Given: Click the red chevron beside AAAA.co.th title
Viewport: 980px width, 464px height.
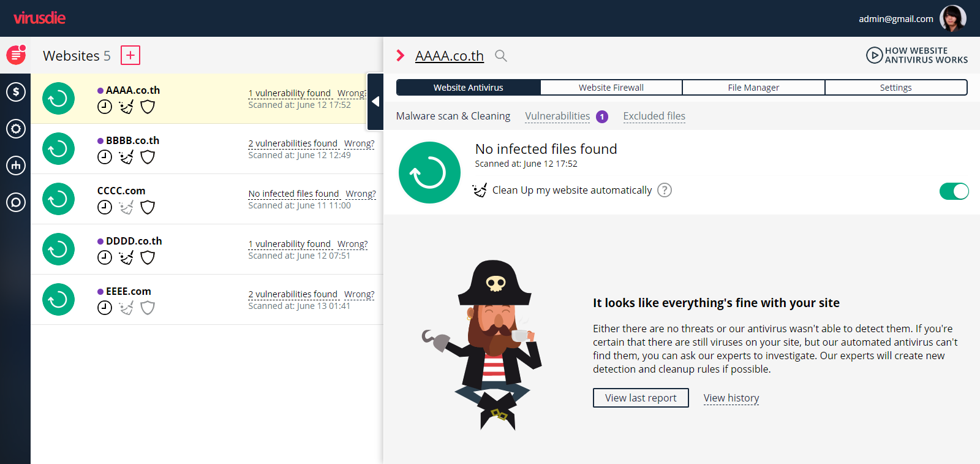Looking at the screenshot, I should [x=401, y=56].
